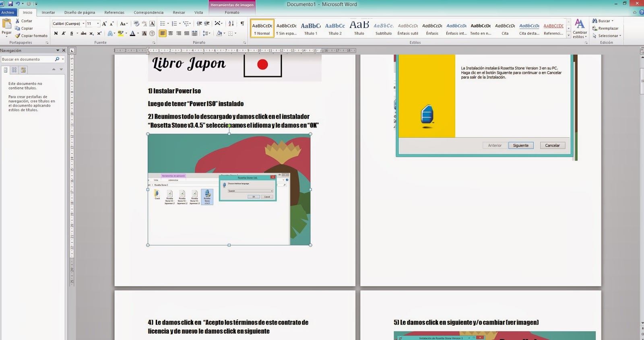This screenshot has height=340, width=644.
Task: Click the embedded Rosetta Stone screenshot image
Action: coord(229,190)
